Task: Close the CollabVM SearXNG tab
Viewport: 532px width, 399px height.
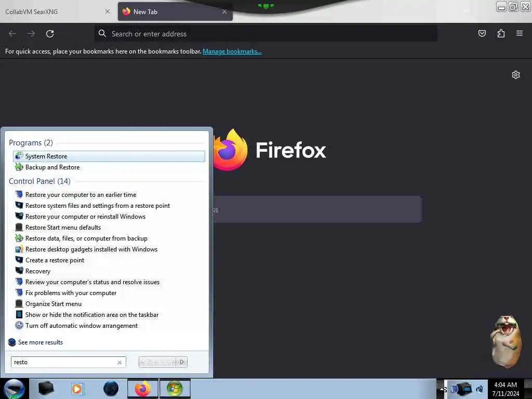Action: pyautogui.click(x=108, y=11)
